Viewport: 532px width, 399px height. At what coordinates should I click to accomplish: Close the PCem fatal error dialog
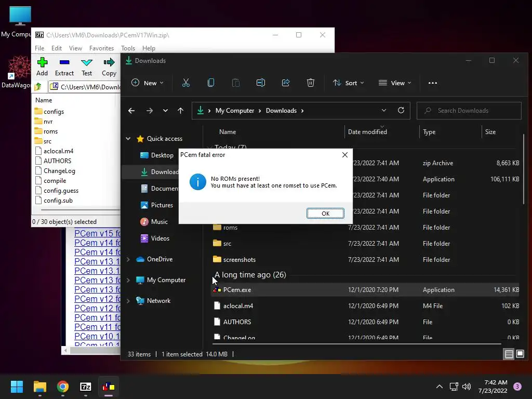point(345,155)
